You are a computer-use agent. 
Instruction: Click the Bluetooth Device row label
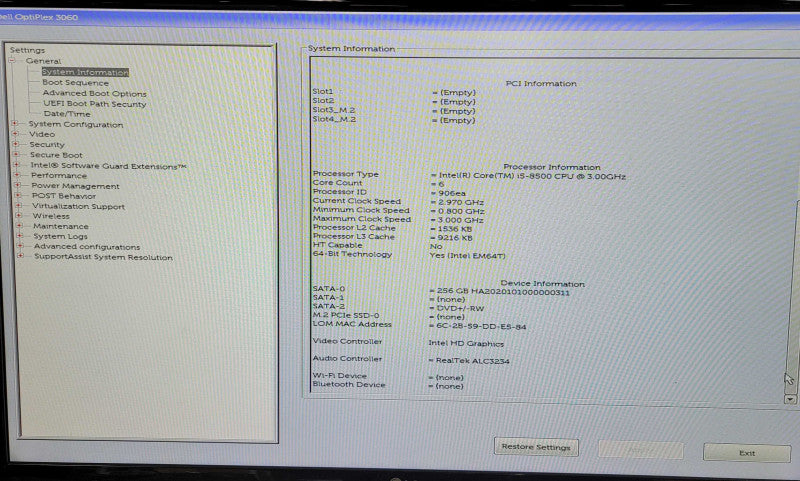coord(349,385)
